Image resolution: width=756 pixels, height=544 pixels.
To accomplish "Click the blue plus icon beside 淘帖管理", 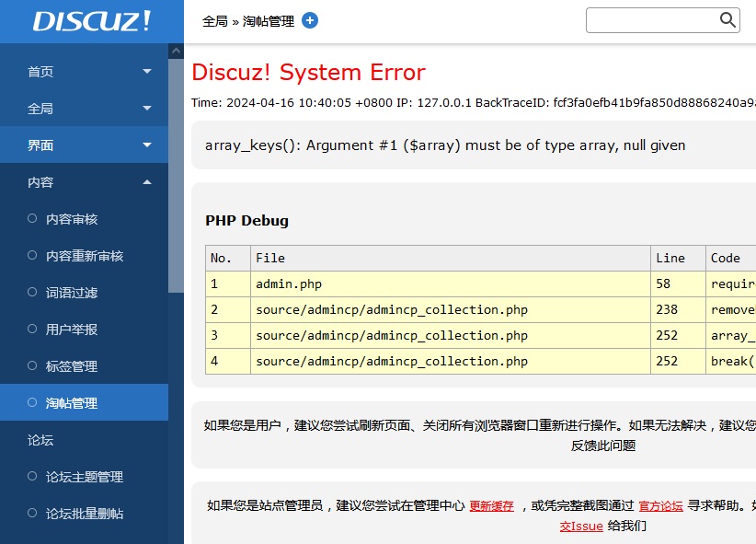I will [310, 20].
